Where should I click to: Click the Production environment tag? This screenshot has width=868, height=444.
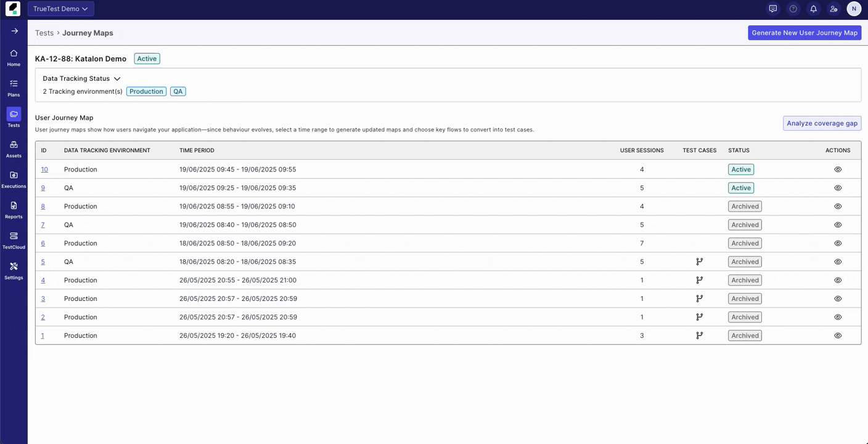(146, 91)
